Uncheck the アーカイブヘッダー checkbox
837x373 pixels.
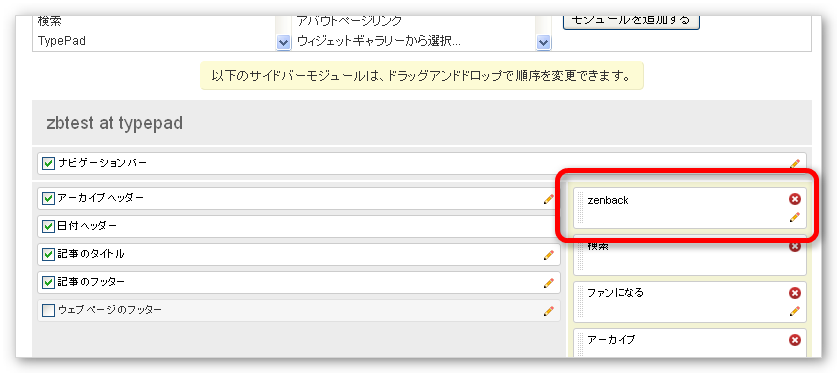[49, 199]
